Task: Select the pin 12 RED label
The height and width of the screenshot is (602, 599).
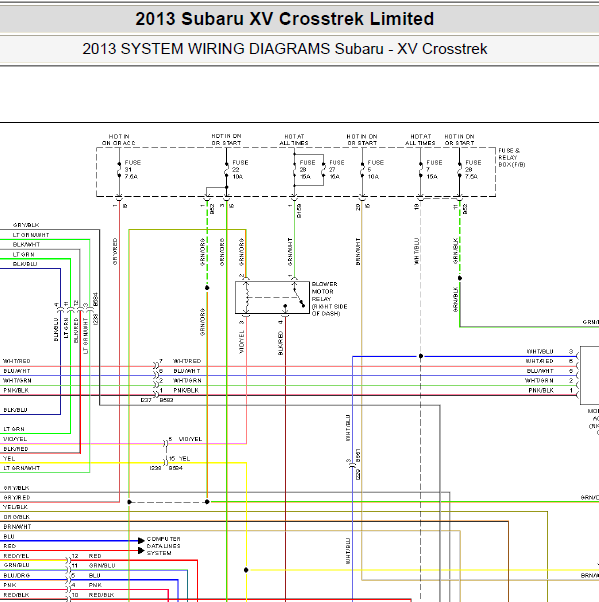Action: (86, 556)
